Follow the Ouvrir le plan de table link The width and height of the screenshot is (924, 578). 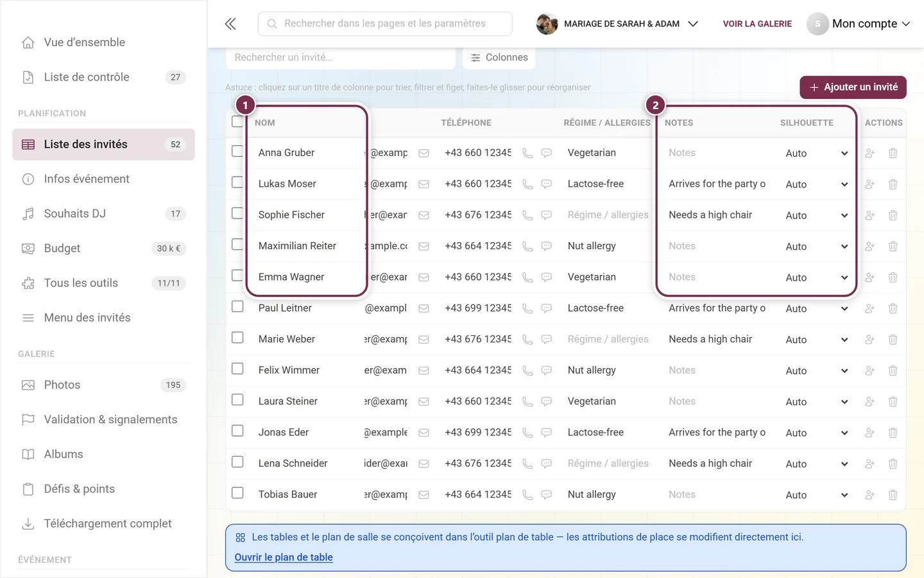click(284, 557)
